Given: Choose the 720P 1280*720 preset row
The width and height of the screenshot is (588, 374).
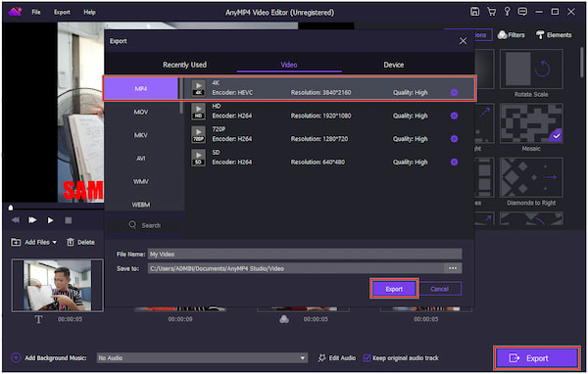Looking at the screenshot, I should coord(329,134).
